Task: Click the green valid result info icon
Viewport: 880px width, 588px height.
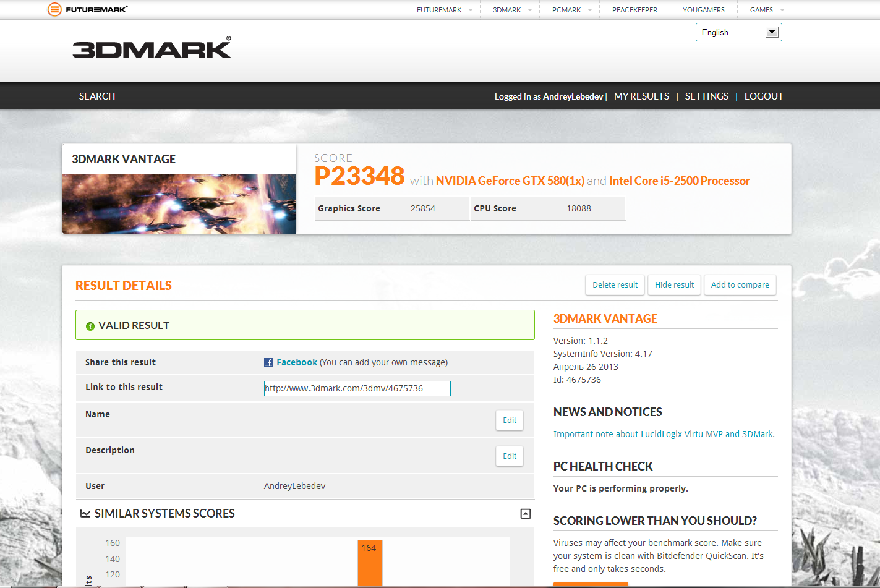Action: [90, 326]
